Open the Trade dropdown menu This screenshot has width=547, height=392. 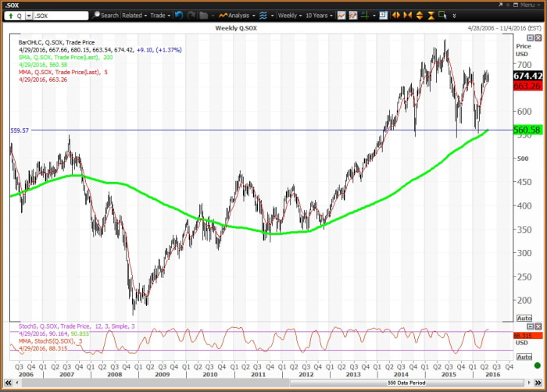[x=160, y=15]
